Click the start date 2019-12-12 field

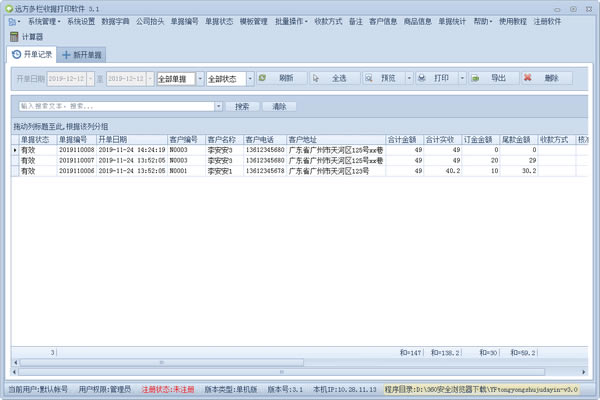pyautogui.click(x=67, y=79)
